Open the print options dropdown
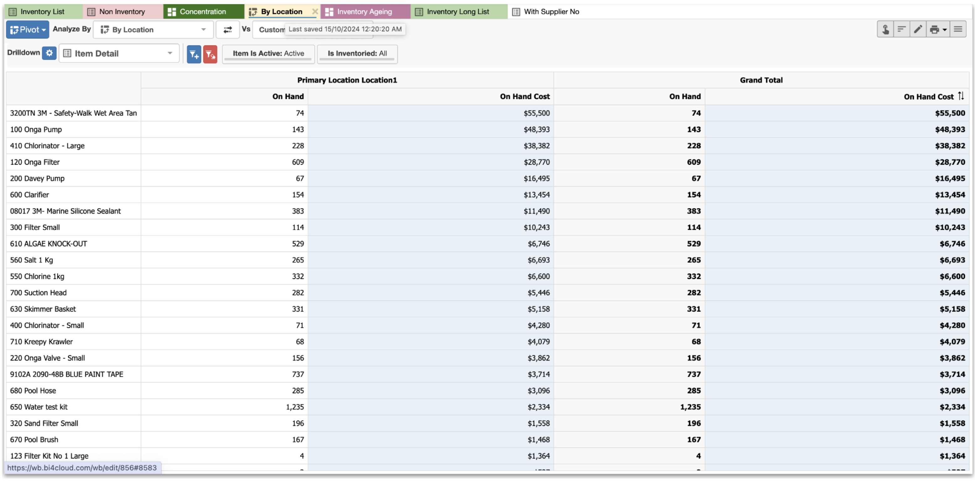 click(x=938, y=29)
